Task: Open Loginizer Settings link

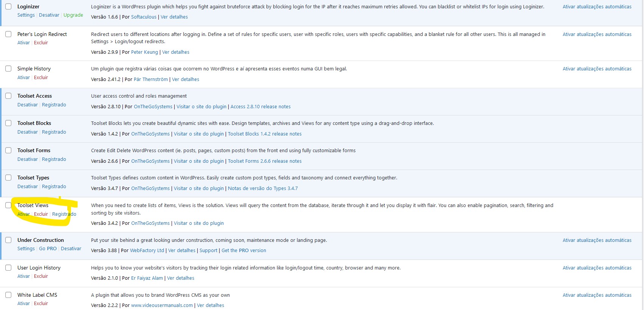Action: coord(26,15)
